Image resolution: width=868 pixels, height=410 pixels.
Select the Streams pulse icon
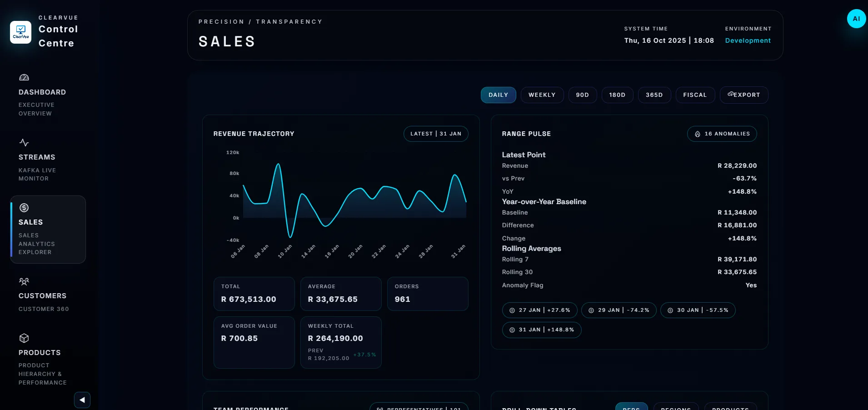tap(24, 143)
